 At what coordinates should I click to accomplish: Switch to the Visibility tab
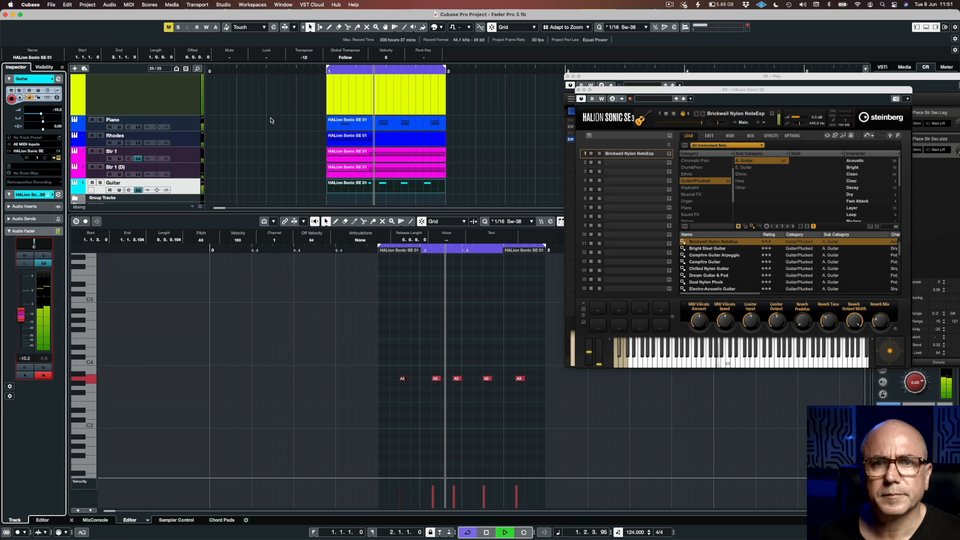(44, 67)
